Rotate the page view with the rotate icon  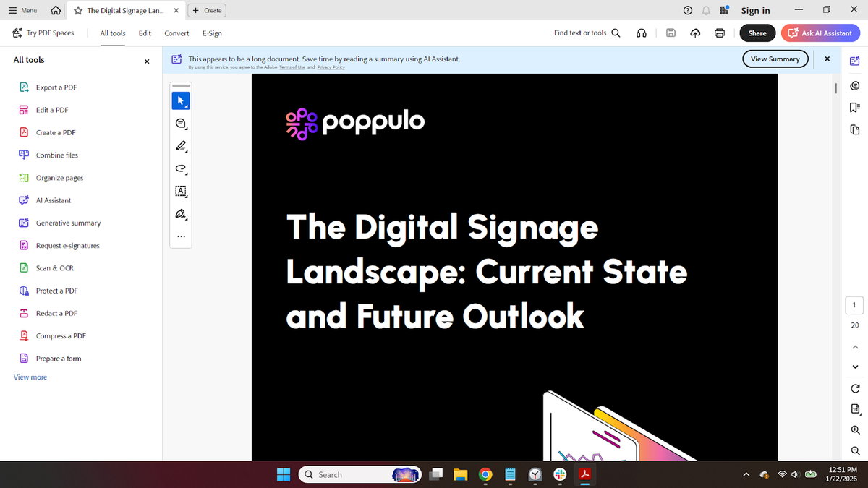(x=855, y=388)
